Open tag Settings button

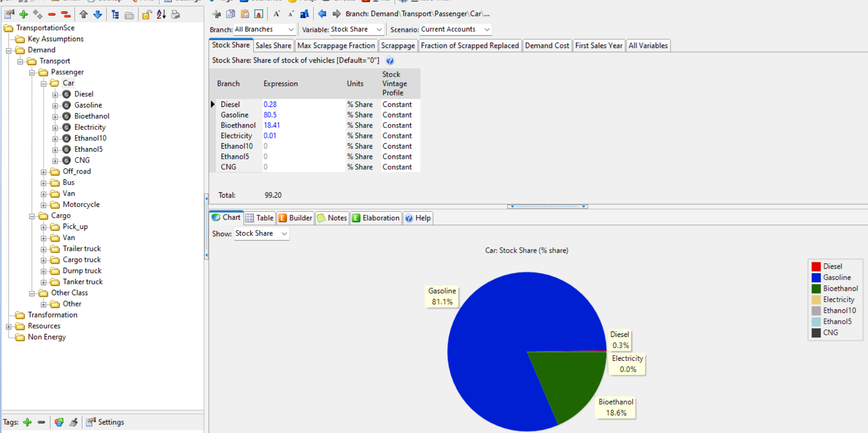(105, 422)
